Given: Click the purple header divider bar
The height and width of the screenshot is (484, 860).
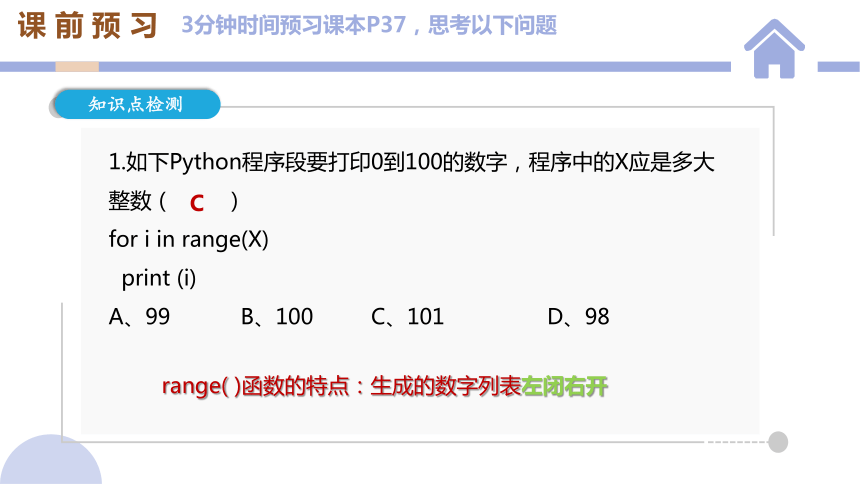Looking at the screenshot, I should [x=365, y=67].
